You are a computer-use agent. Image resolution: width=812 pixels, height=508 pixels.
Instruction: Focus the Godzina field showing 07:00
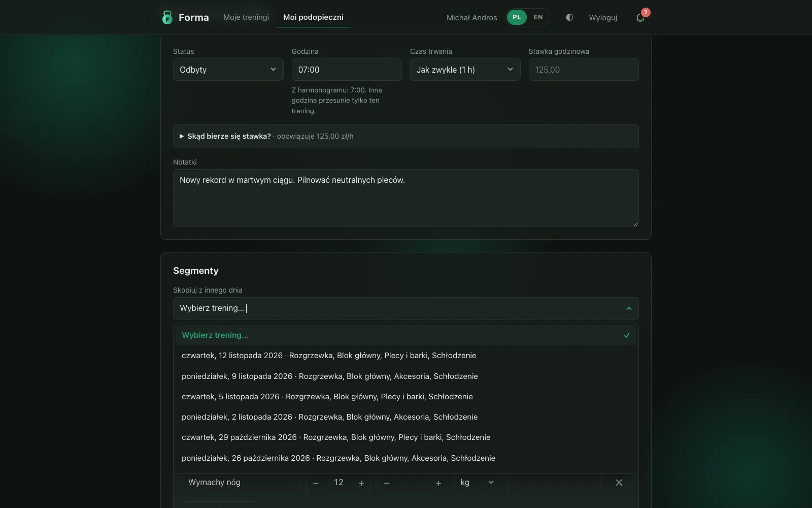coord(347,70)
